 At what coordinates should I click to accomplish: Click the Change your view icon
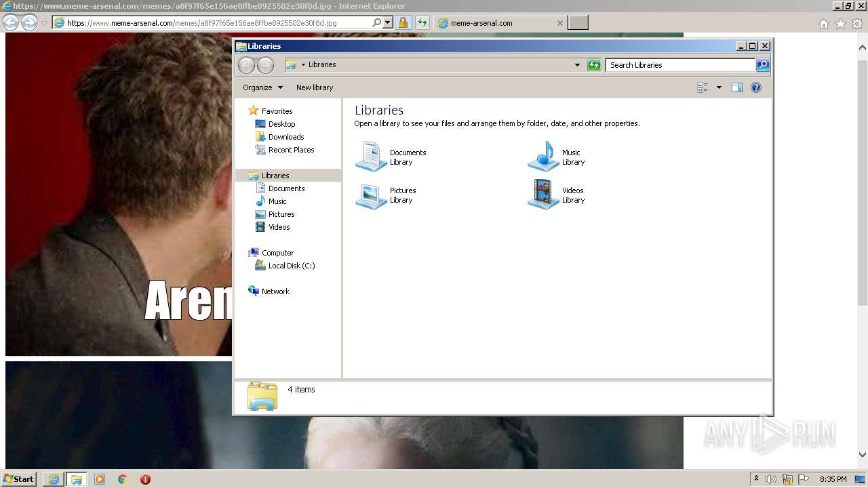point(703,87)
